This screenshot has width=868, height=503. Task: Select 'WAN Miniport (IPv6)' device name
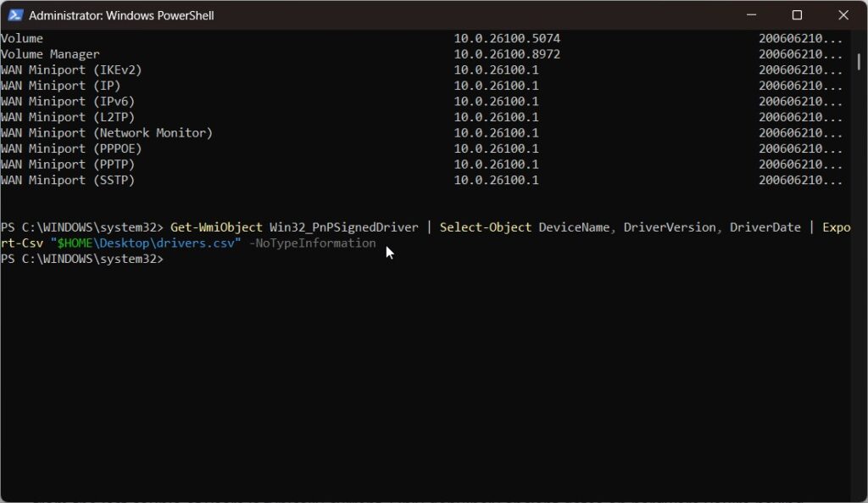point(68,102)
